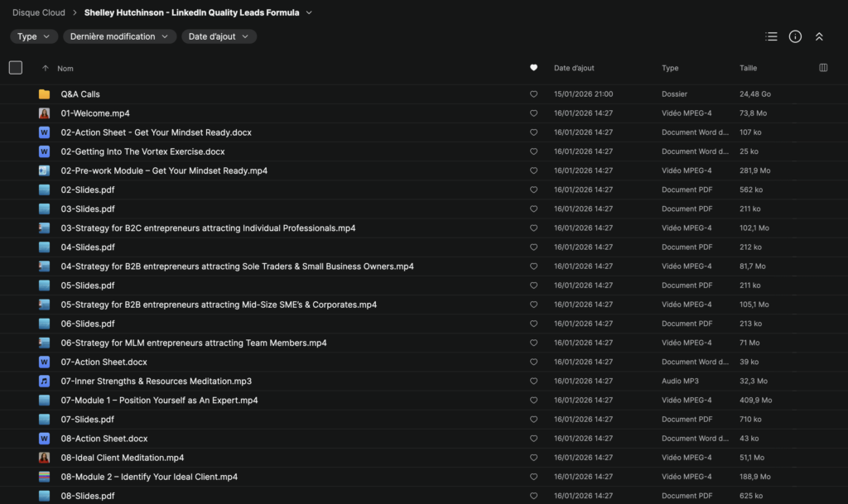Open 08-Ideal Client Meditation.mp4 video thumbnail
This screenshot has height=504, width=848.
coord(44,458)
